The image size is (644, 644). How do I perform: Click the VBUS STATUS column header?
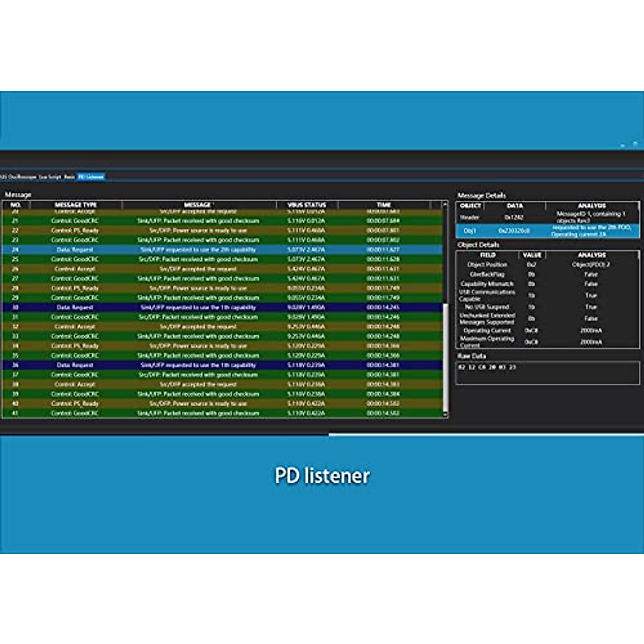click(x=306, y=204)
